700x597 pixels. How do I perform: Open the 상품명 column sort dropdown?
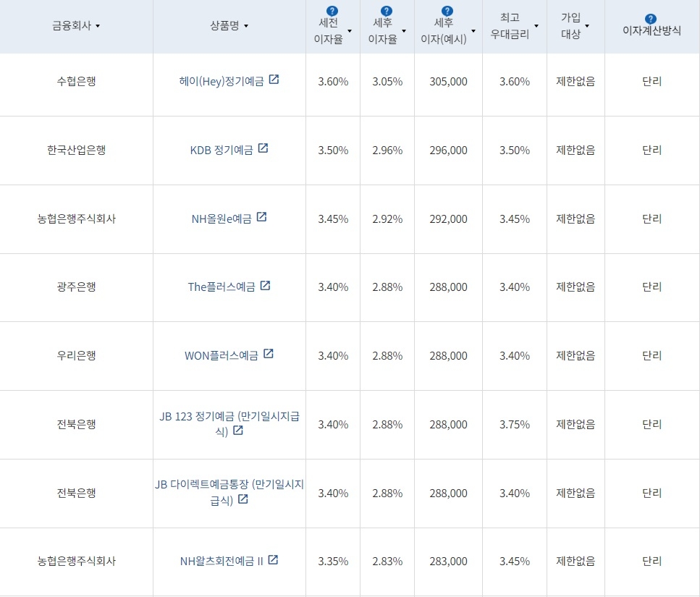point(248,25)
